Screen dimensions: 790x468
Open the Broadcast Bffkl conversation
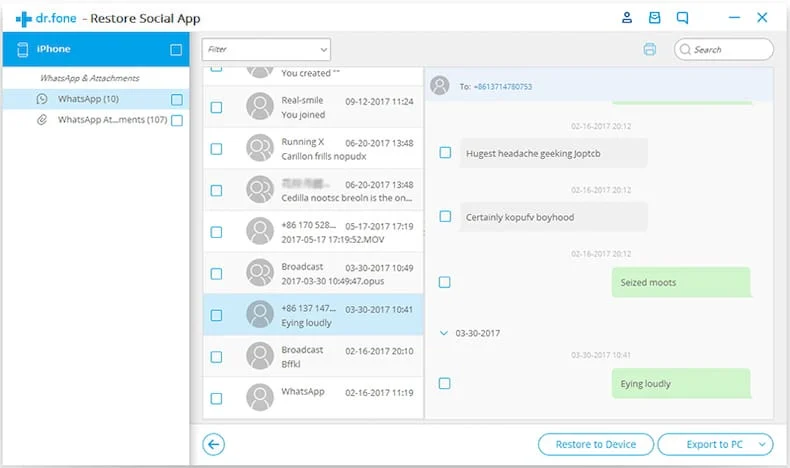coord(313,356)
